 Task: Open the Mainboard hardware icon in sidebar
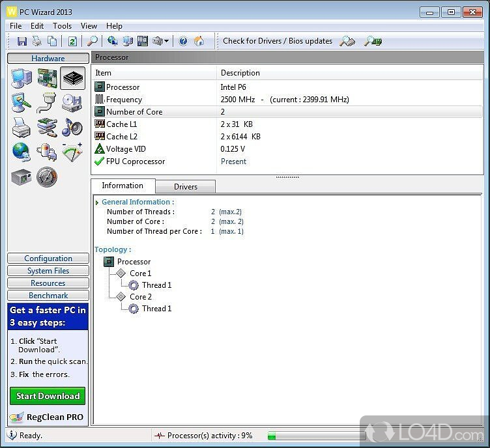(x=47, y=78)
